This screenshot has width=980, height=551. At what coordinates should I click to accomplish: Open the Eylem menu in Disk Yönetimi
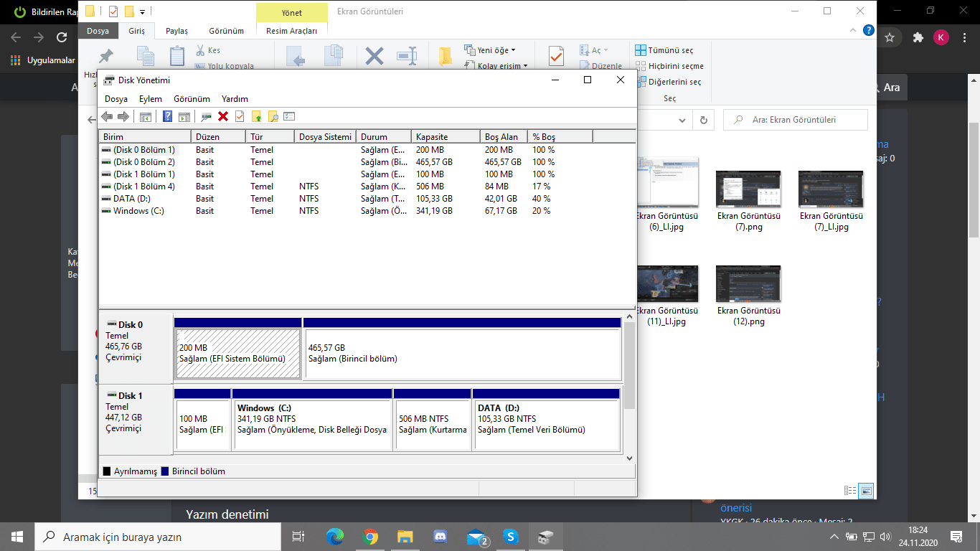click(x=150, y=99)
